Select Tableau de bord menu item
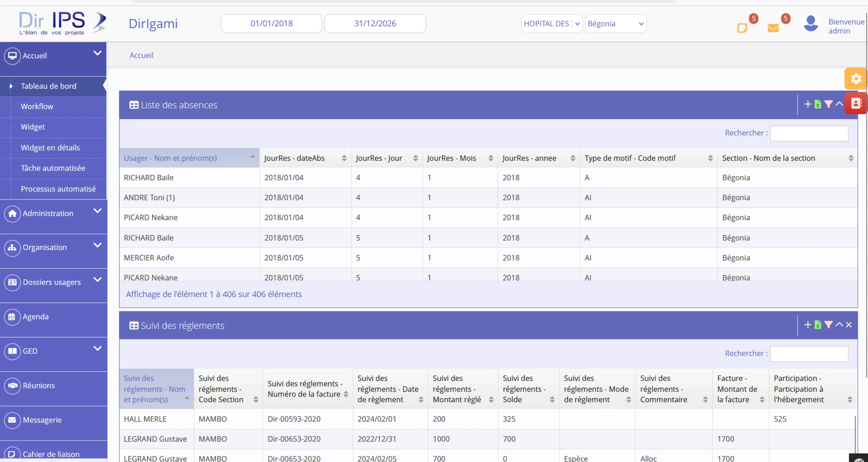Image resolution: width=868 pixels, height=462 pixels. pyautogui.click(x=48, y=86)
